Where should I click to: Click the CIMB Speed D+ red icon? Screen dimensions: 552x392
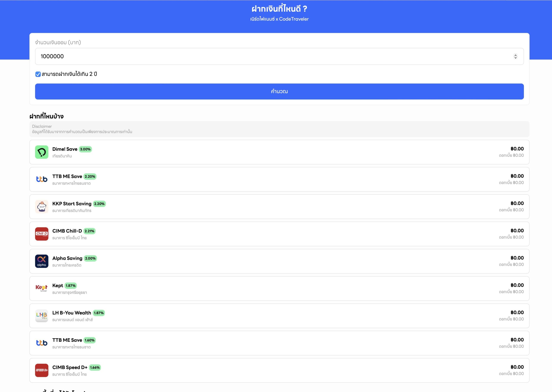pyautogui.click(x=41, y=370)
